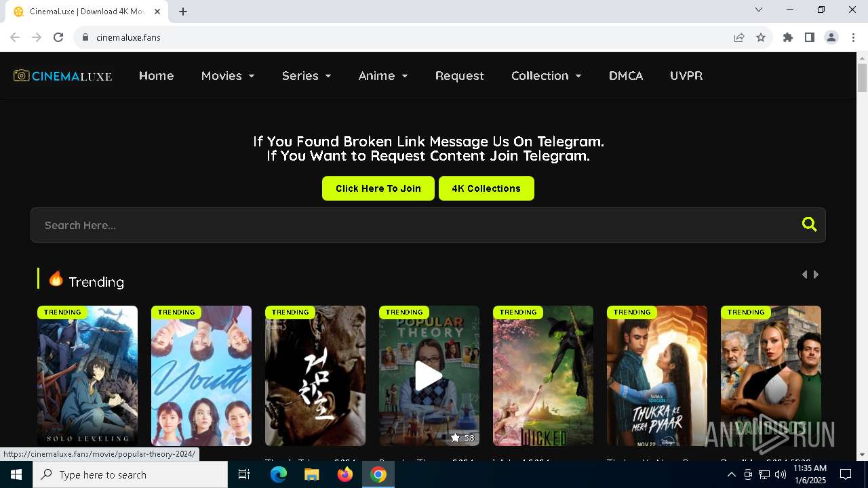Click the CinemaLuxe logo
The width and height of the screenshot is (868, 488).
tap(62, 76)
